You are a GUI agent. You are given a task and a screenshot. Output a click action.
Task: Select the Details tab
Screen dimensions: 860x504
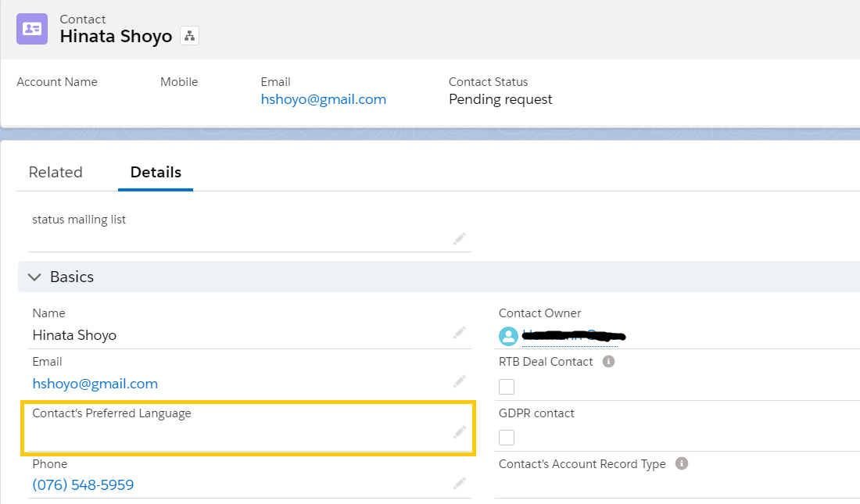pyautogui.click(x=156, y=173)
